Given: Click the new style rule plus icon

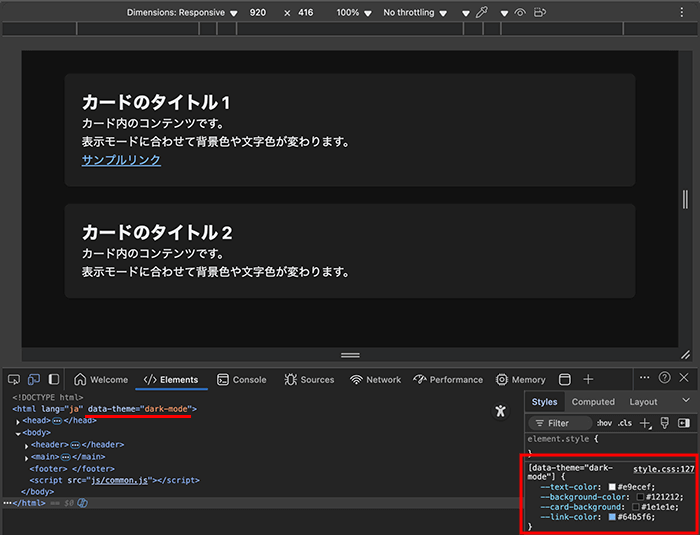Looking at the screenshot, I should (645, 423).
